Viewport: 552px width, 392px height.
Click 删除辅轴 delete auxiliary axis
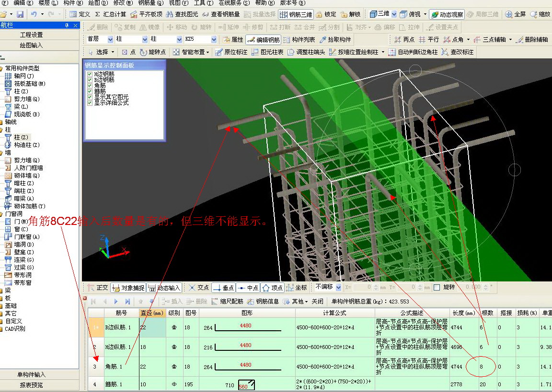coord(531,40)
